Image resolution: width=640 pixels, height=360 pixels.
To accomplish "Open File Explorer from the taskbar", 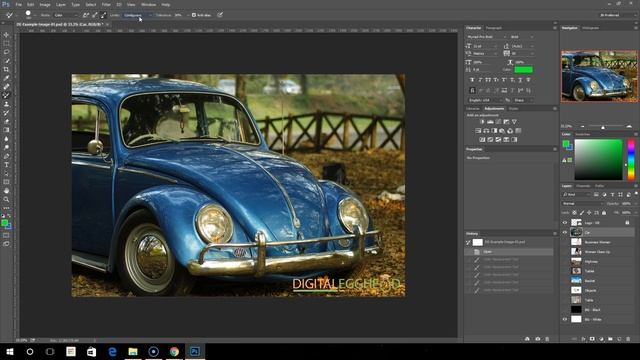I will (x=133, y=351).
